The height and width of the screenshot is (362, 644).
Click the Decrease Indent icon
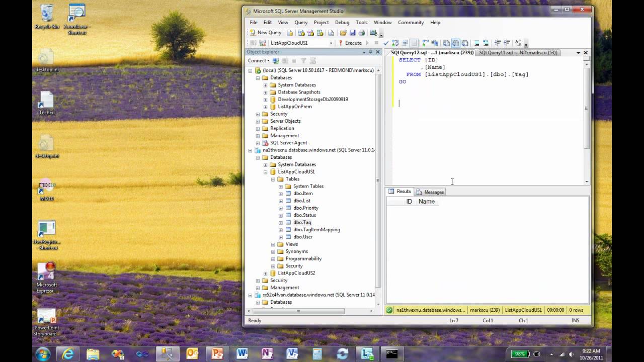(x=497, y=43)
